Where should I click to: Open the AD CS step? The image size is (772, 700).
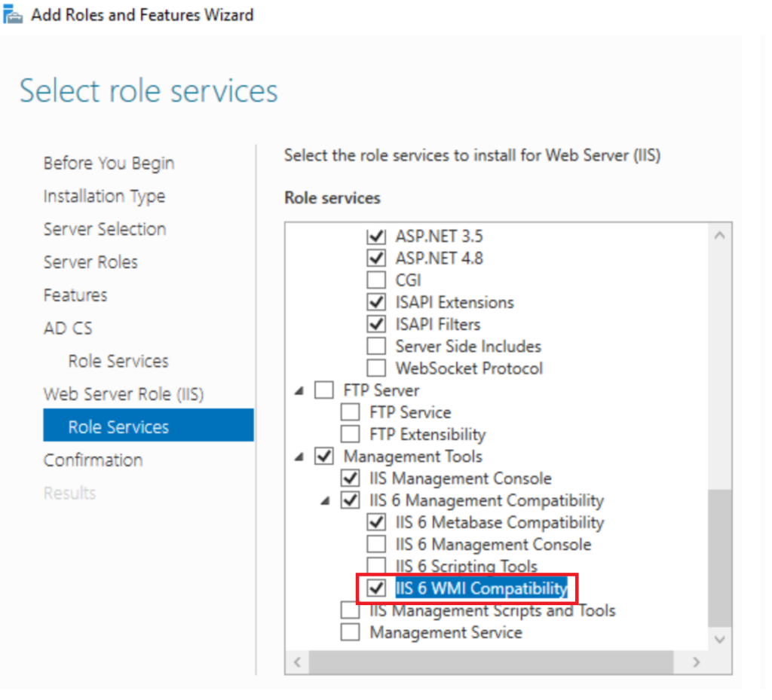[x=69, y=329]
